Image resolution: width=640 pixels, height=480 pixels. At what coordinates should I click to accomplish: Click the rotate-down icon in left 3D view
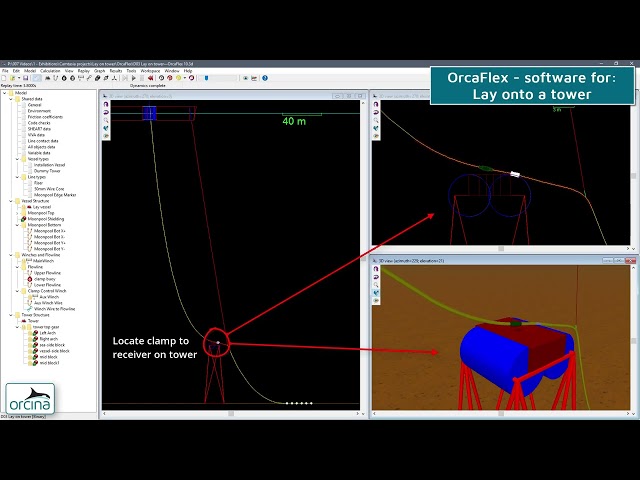(106, 112)
